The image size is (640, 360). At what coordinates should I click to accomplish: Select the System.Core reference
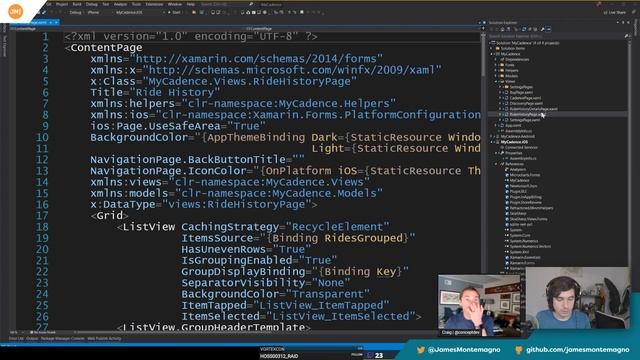(520, 236)
